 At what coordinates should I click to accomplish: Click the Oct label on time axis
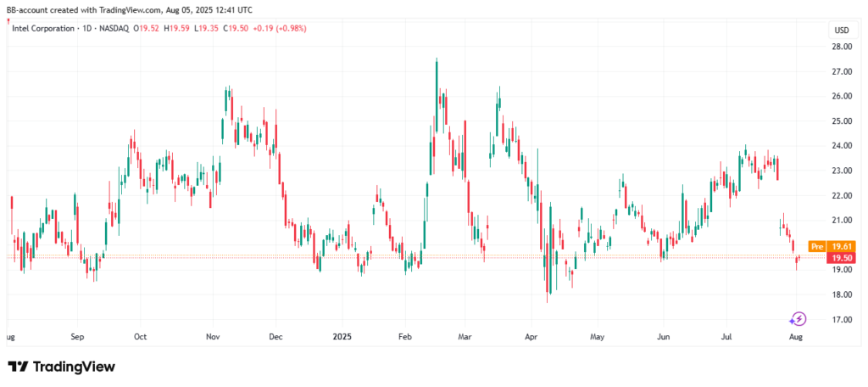tap(141, 337)
